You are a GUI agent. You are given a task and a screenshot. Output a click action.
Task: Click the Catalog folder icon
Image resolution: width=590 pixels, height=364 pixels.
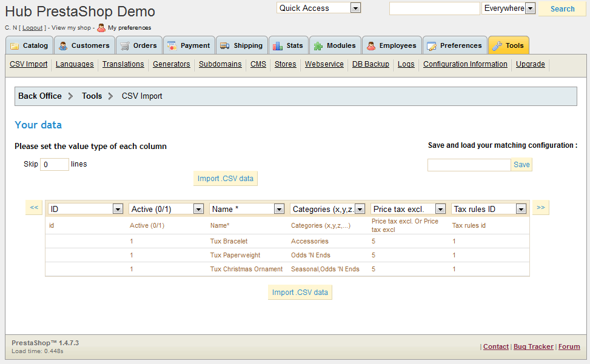pos(15,46)
